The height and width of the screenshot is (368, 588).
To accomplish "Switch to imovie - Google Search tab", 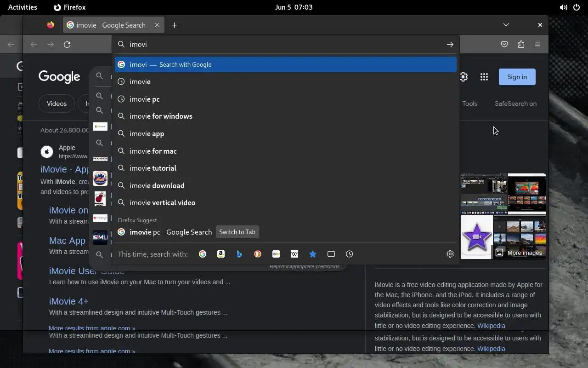I will (x=113, y=25).
